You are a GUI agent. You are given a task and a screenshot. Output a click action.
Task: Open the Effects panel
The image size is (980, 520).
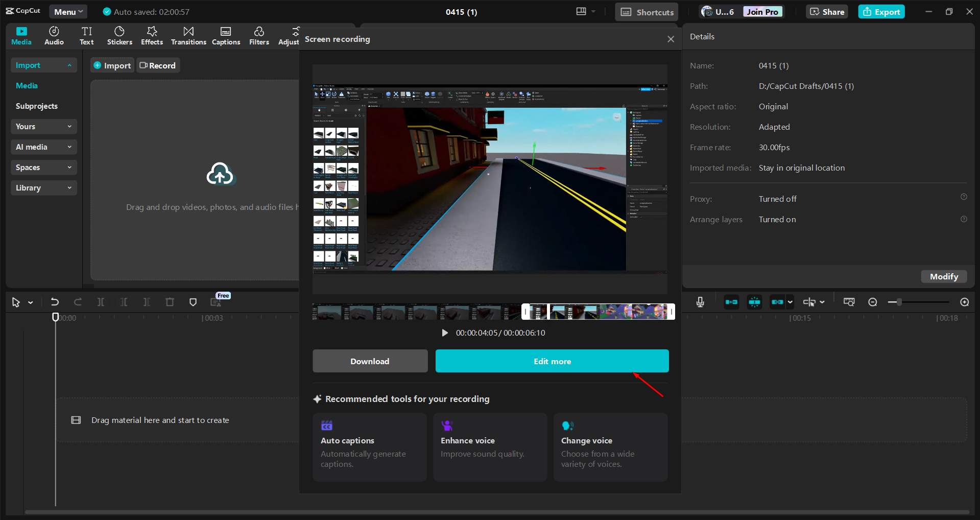pyautogui.click(x=152, y=35)
